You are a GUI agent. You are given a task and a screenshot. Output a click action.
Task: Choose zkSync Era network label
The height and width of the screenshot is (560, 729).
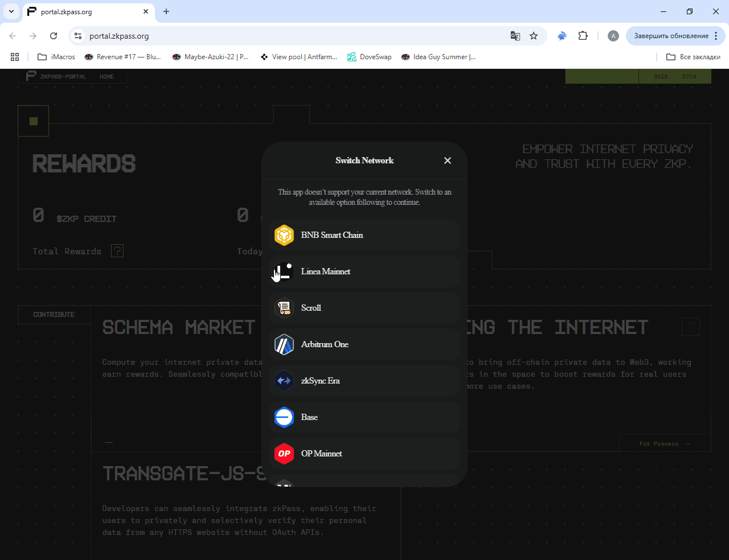click(321, 381)
